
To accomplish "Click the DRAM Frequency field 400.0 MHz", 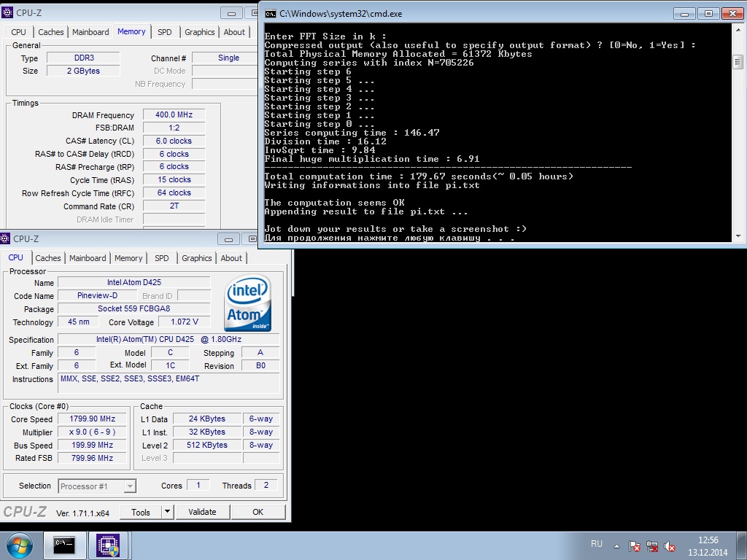I will 174,114.
